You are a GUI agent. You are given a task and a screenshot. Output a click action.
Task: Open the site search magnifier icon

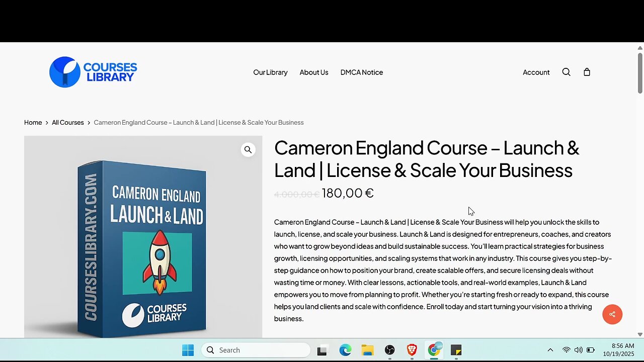(566, 72)
